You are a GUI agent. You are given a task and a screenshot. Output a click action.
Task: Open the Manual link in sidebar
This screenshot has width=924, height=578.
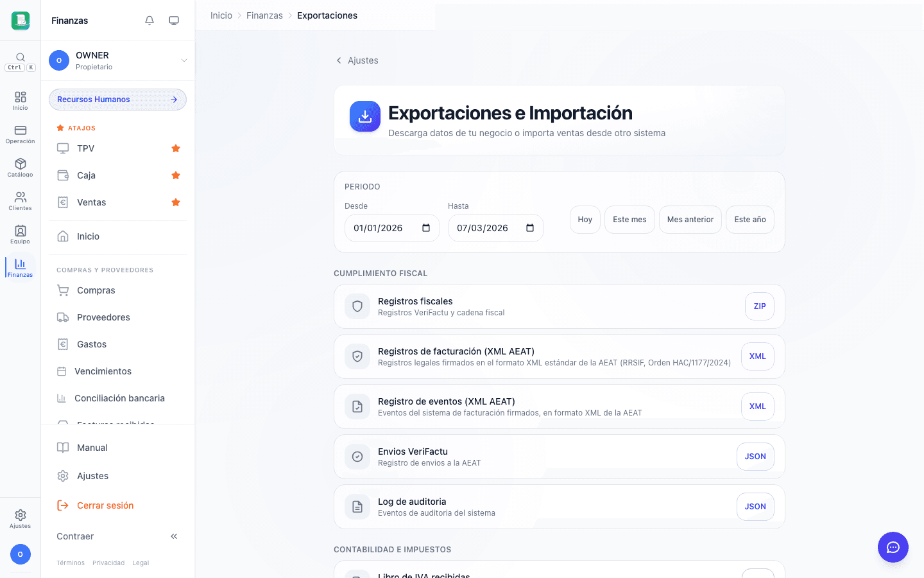[117, 448]
